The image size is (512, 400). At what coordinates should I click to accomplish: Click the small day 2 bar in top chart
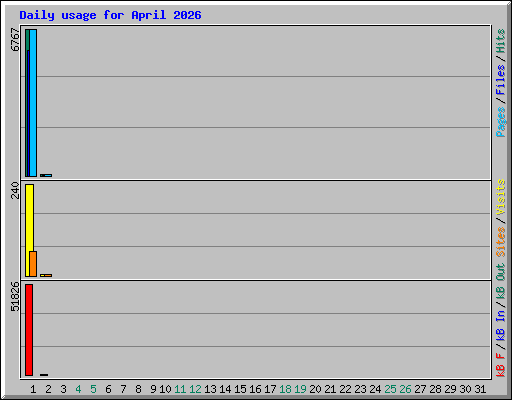(46, 175)
